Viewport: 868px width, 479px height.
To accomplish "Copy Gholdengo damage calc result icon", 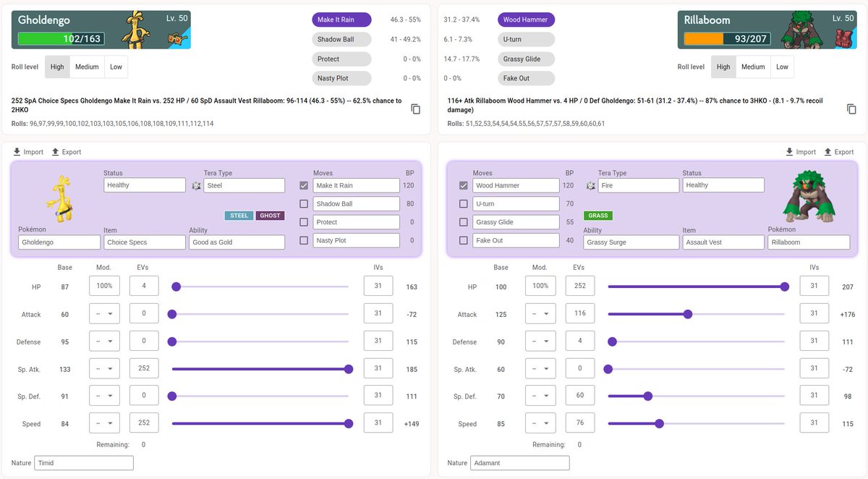I will [x=416, y=109].
